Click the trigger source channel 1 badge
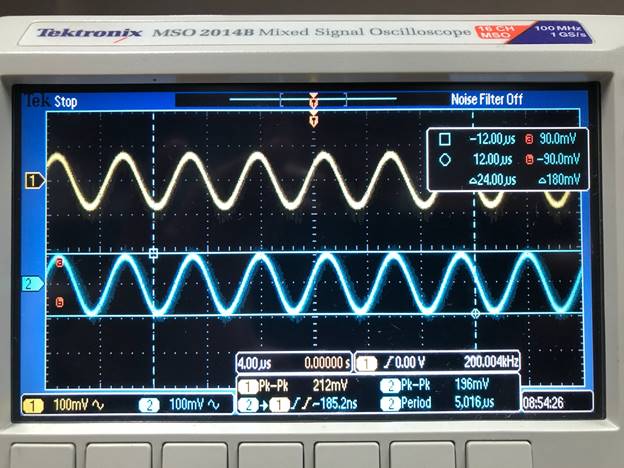The image size is (624, 468). tap(367, 363)
